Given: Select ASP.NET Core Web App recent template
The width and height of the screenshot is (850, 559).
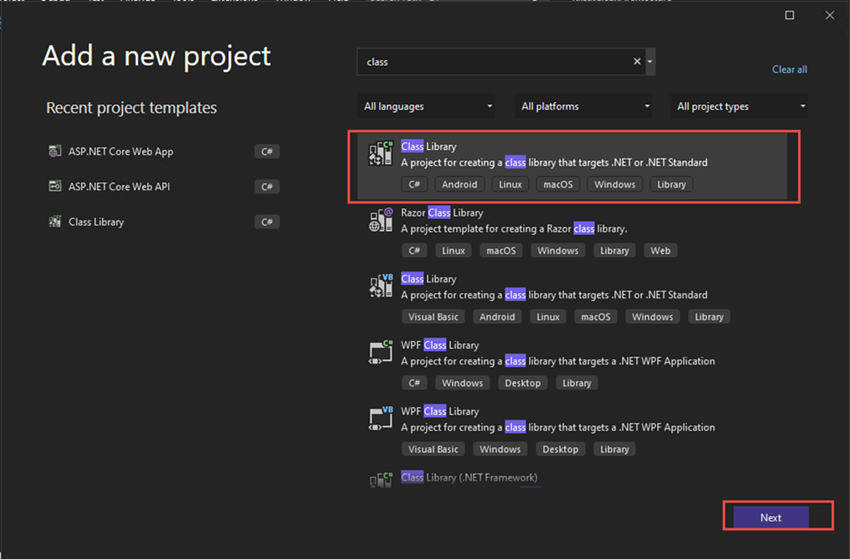Looking at the screenshot, I should [x=120, y=152].
